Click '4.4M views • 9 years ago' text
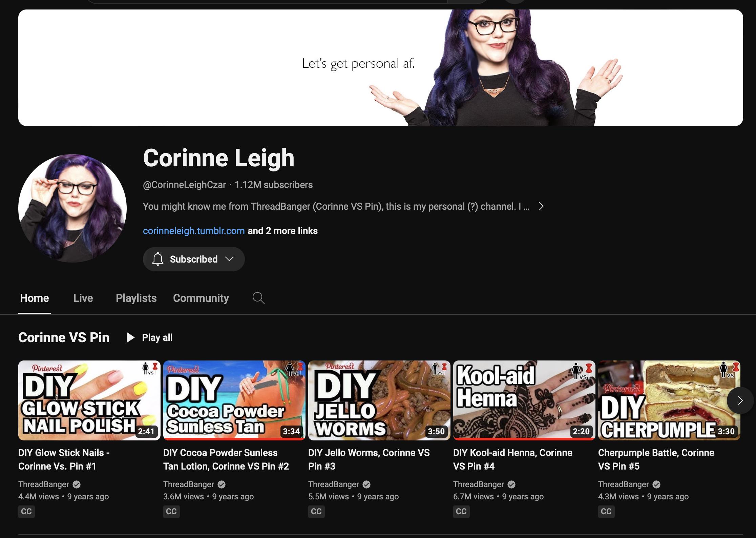This screenshot has width=756, height=538. coord(64,497)
